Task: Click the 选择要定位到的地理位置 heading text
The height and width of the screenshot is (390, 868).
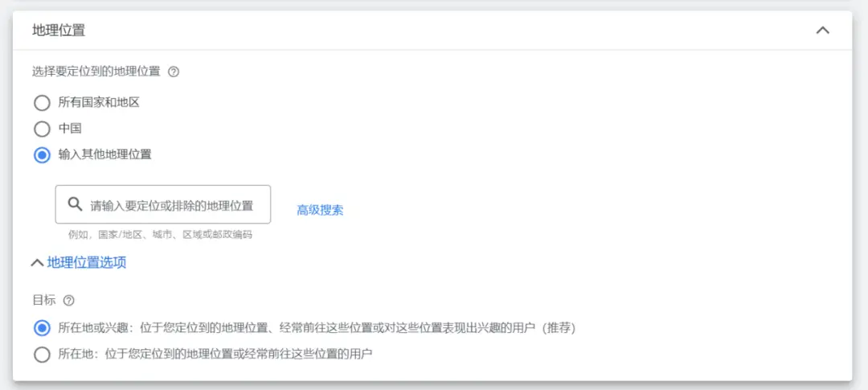Action: (96, 72)
